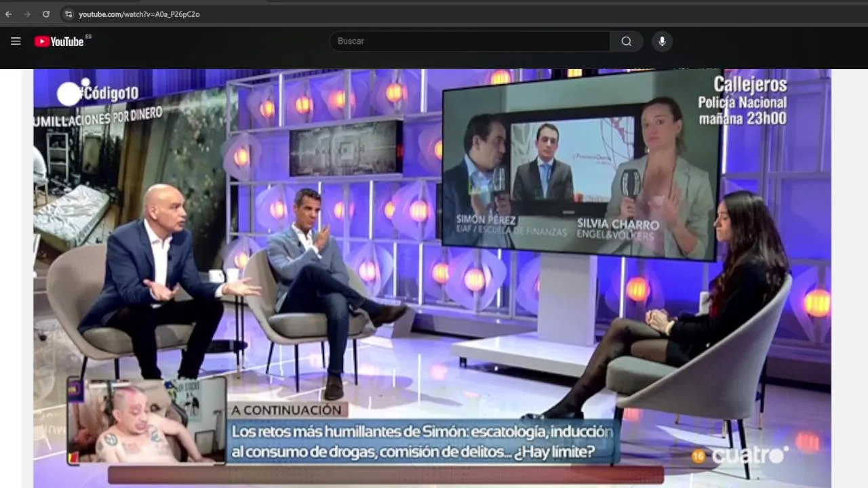The height and width of the screenshot is (488, 868).
Task: View site information icon in address bar
Action: (x=68, y=14)
